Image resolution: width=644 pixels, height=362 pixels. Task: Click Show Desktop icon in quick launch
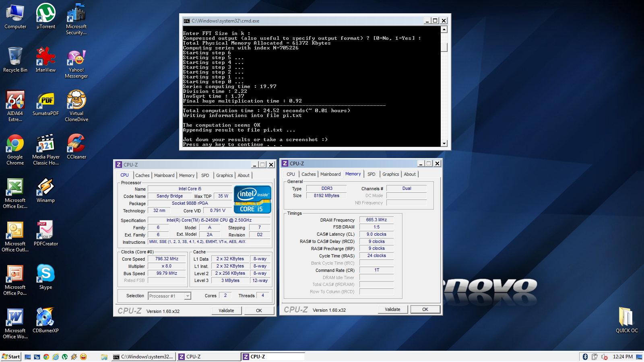coord(28,357)
